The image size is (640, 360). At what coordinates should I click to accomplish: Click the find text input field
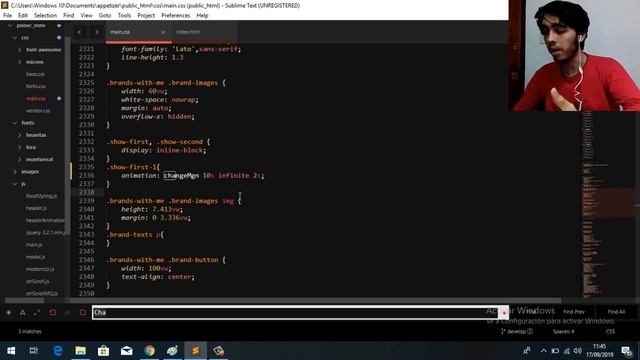tap(295, 313)
